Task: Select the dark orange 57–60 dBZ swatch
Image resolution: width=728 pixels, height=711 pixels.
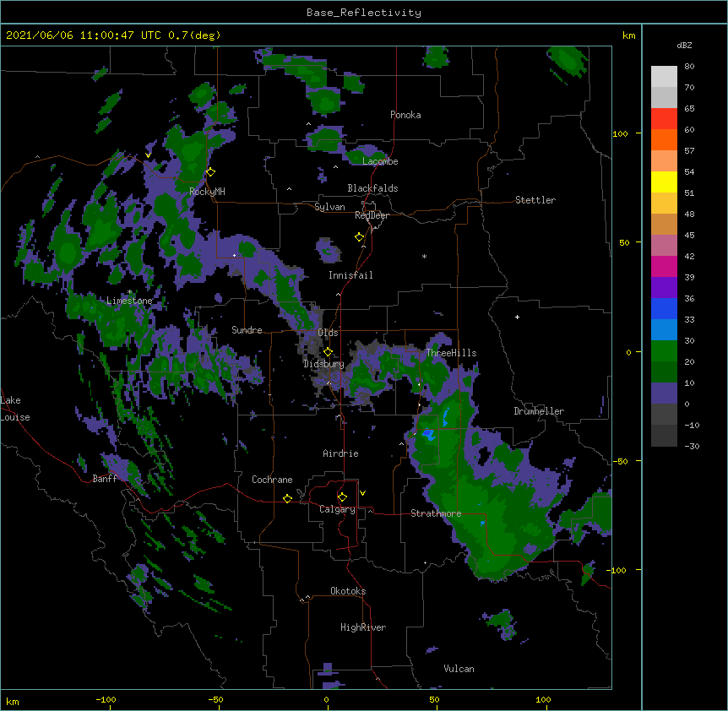Action: [664, 139]
